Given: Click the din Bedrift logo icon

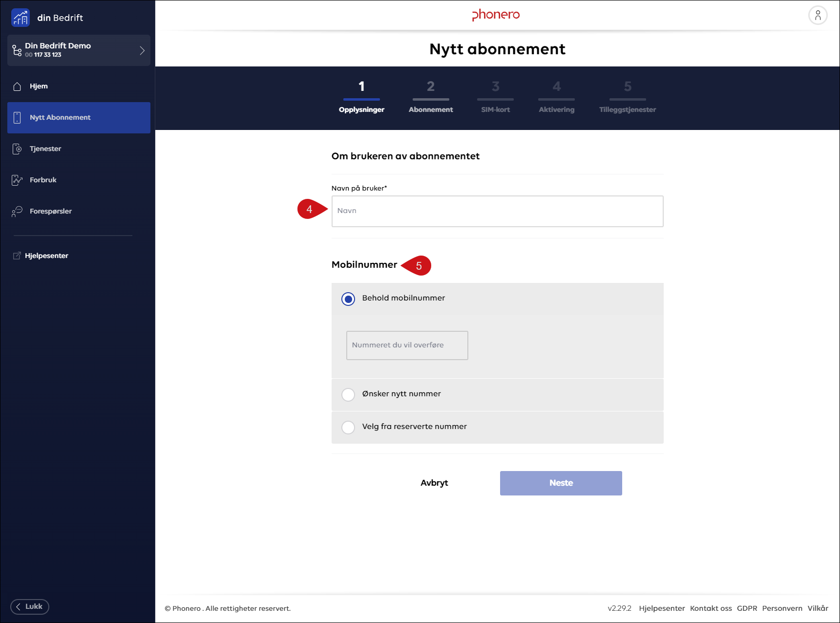Looking at the screenshot, I should (x=21, y=18).
